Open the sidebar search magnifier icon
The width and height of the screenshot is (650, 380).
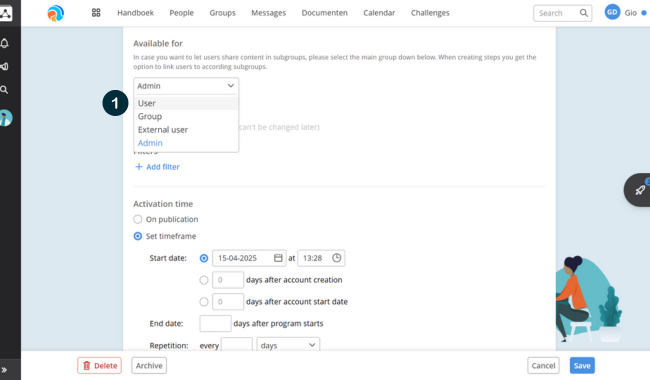point(4,90)
